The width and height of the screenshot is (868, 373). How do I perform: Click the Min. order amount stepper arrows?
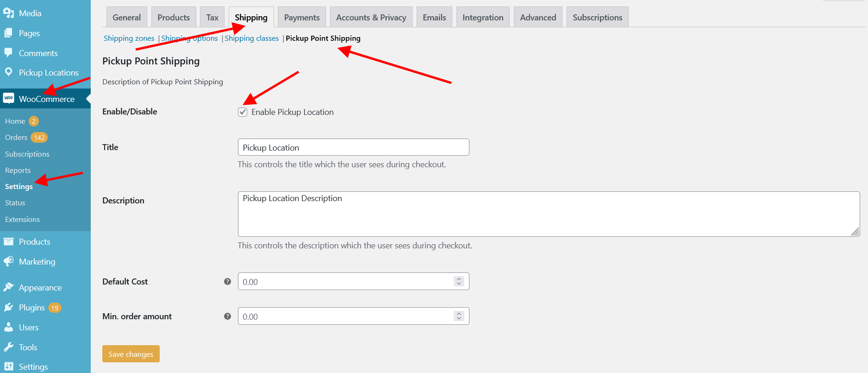coord(459,316)
